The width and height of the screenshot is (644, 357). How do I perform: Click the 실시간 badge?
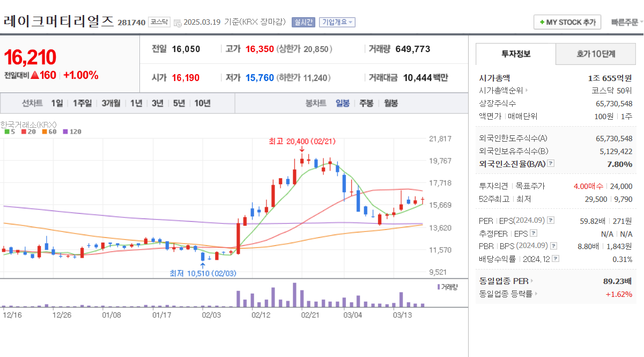coord(304,22)
